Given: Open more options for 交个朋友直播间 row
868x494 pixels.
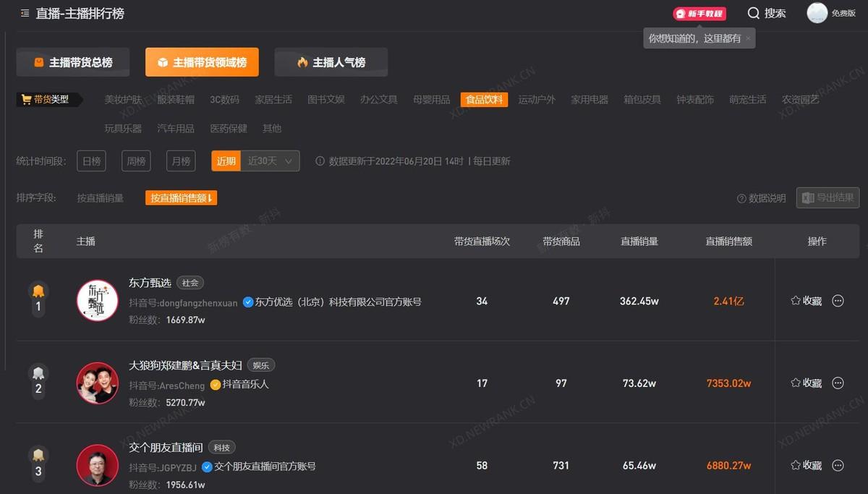Looking at the screenshot, I should pos(838,466).
